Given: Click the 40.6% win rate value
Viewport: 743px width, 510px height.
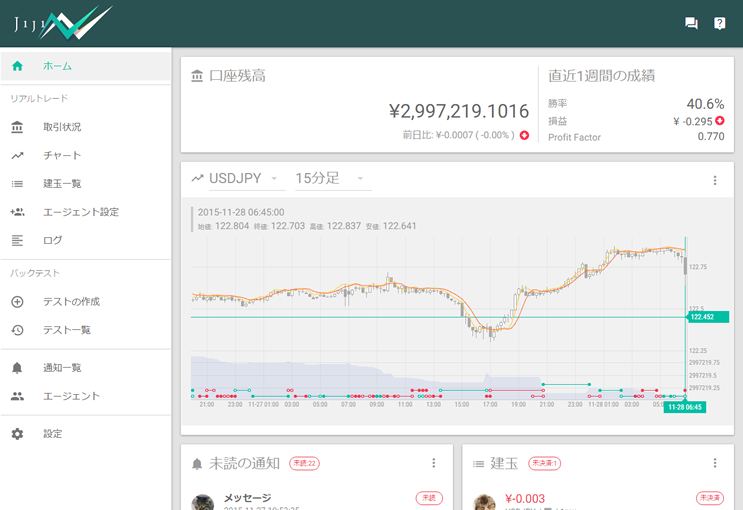Looking at the screenshot, I should coord(705,104).
